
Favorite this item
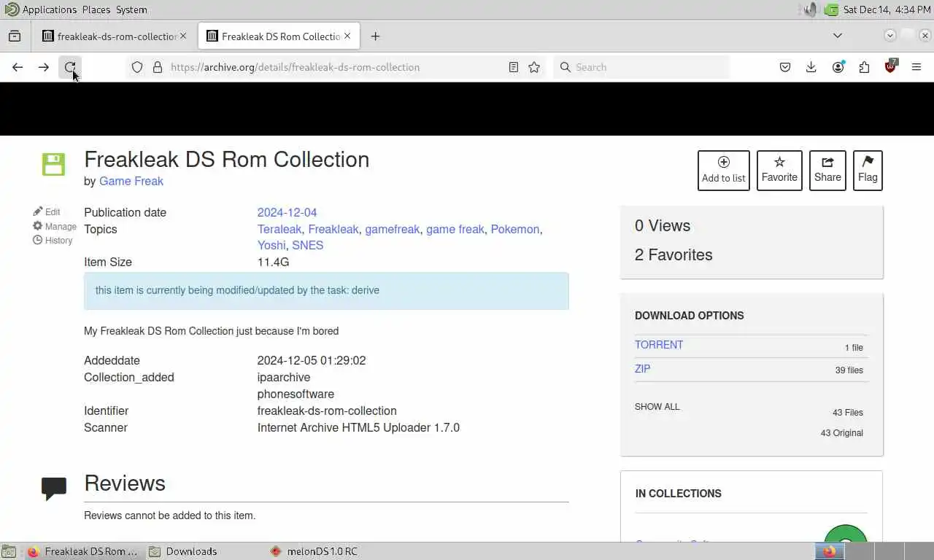[779, 171]
